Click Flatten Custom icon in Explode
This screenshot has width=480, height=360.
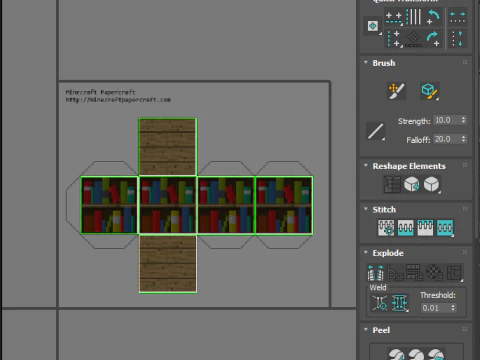tap(454, 273)
